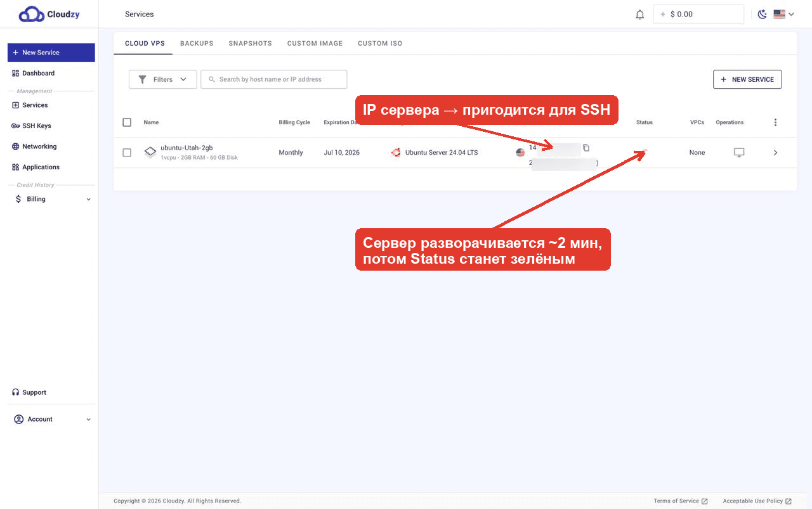Viewport: 812px width, 509px height.
Task: Click the New Service sidebar button
Action: (51, 53)
